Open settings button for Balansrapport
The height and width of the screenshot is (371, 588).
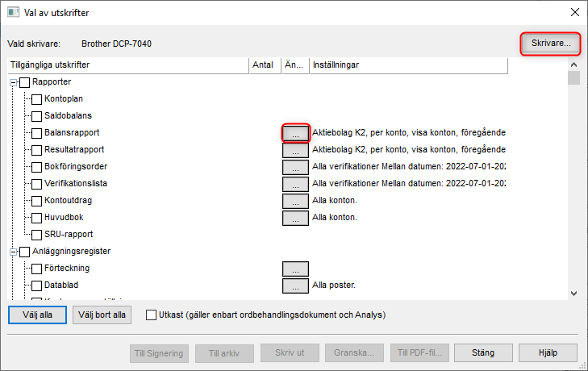coord(295,133)
